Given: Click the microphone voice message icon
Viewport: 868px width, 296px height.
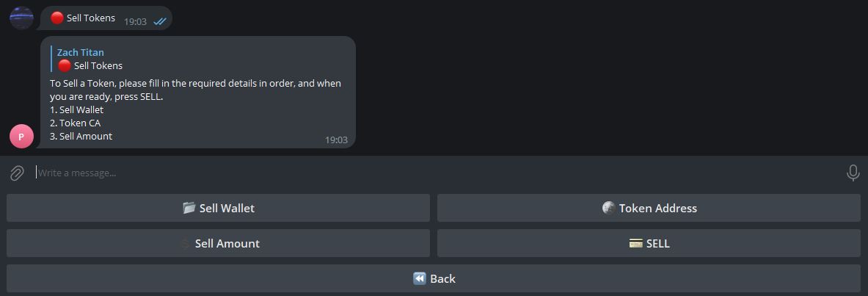Looking at the screenshot, I should pyautogui.click(x=853, y=173).
